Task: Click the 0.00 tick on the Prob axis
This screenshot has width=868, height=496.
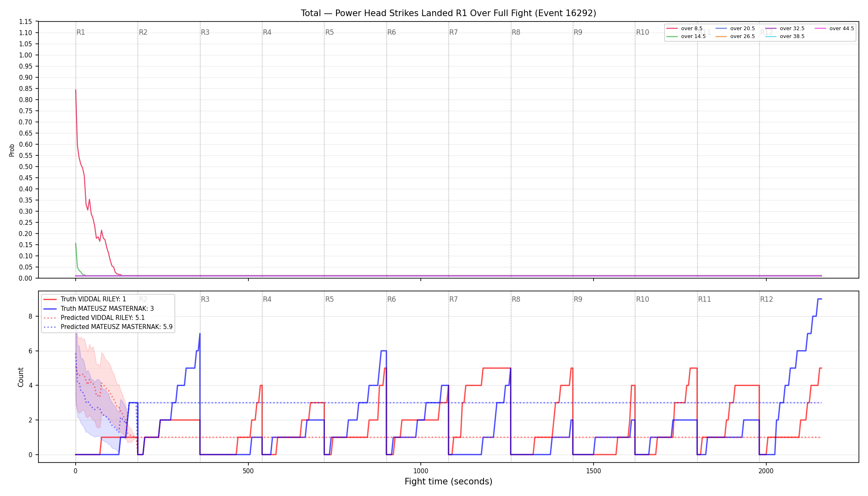Action: [x=25, y=278]
